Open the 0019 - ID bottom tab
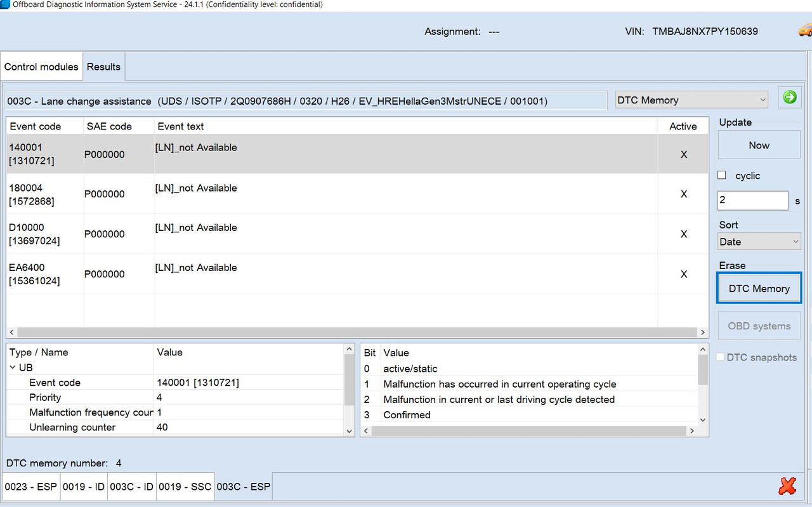Viewport: 812px width, 507px height. click(83, 487)
